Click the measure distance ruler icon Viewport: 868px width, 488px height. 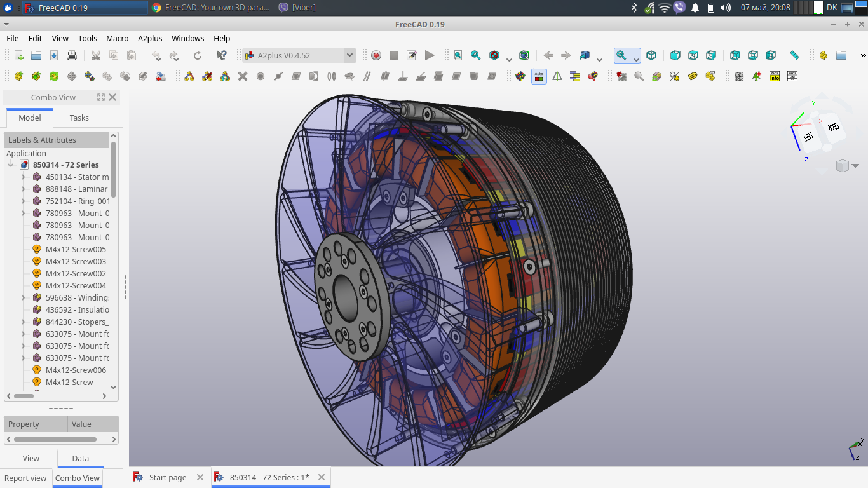(x=794, y=56)
